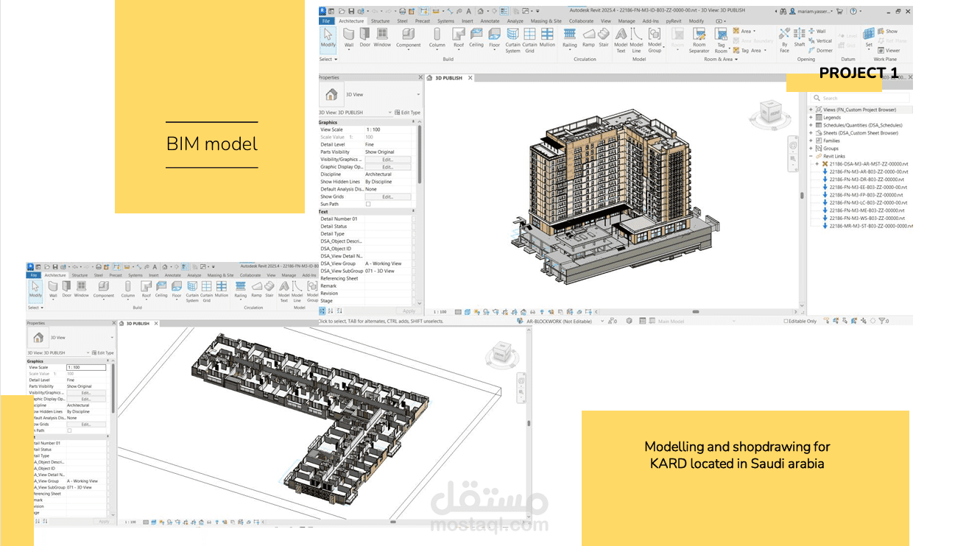Choose the Model Group tool in top Revit window
This screenshot has width=980, height=546.
[x=655, y=40]
